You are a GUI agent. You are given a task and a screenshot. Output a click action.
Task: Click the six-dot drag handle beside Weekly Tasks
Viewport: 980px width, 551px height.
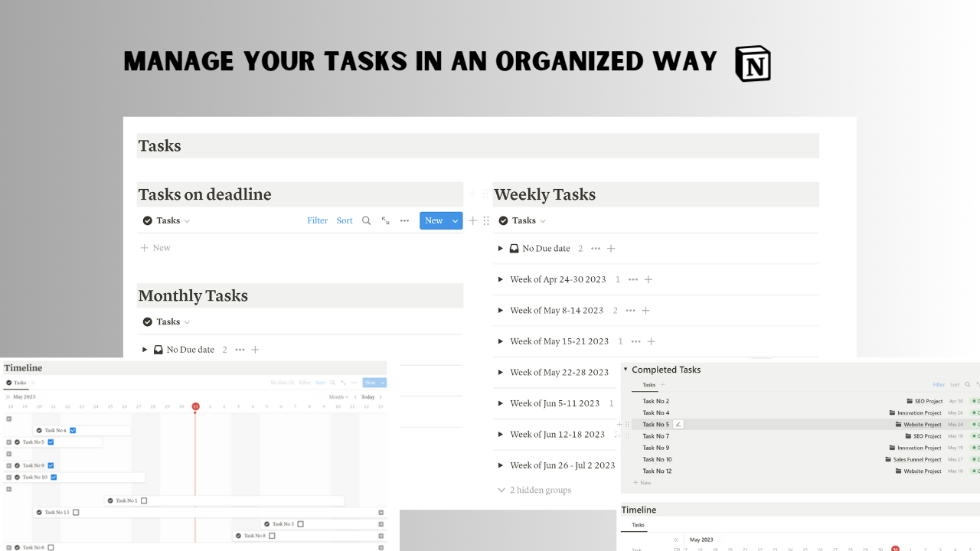coord(486,220)
